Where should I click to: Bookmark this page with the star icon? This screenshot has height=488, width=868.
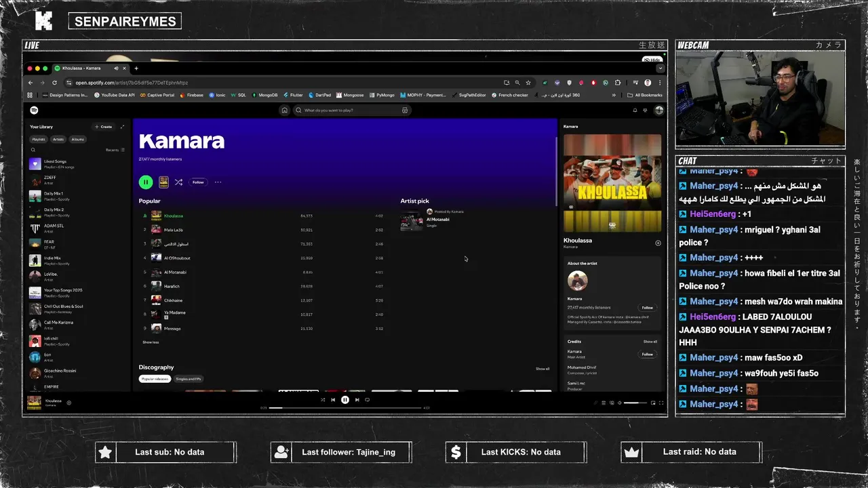click(x=528, y=83)
